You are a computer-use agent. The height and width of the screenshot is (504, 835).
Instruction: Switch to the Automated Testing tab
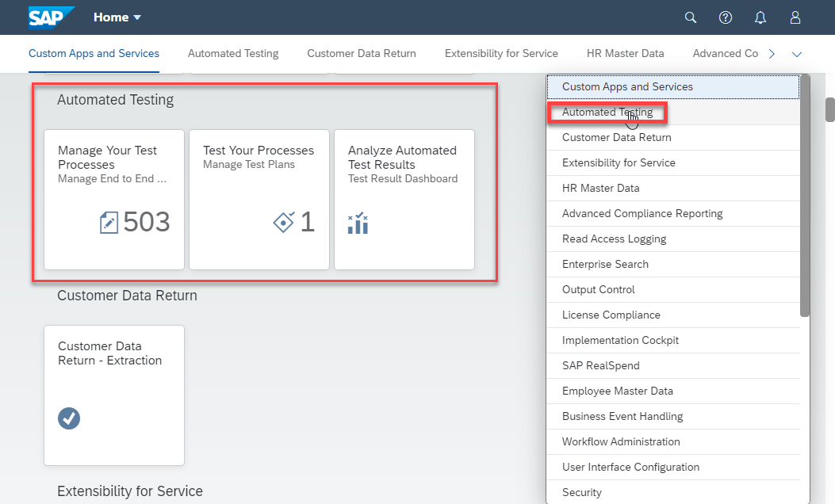tap(233, 54)
